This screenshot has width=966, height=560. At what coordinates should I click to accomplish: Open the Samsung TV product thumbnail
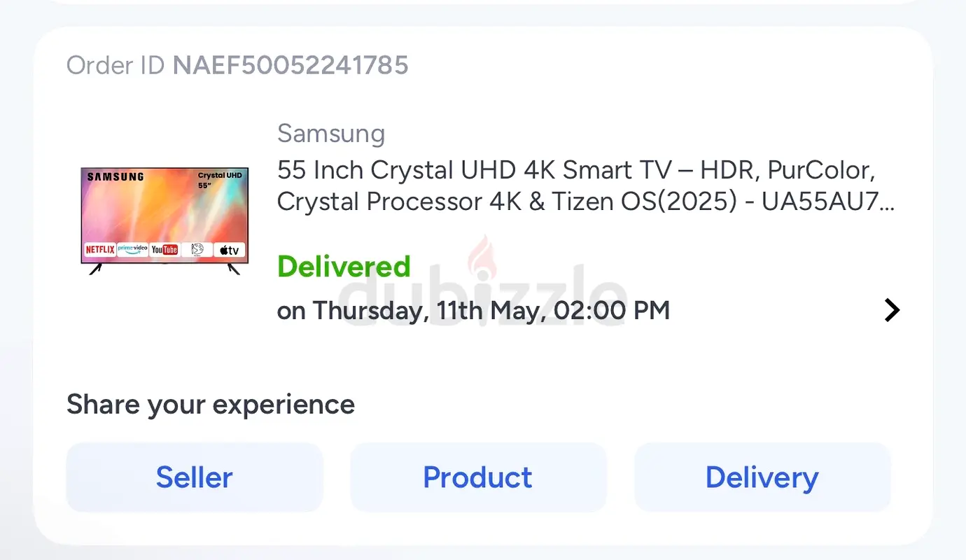coord(164,218)
